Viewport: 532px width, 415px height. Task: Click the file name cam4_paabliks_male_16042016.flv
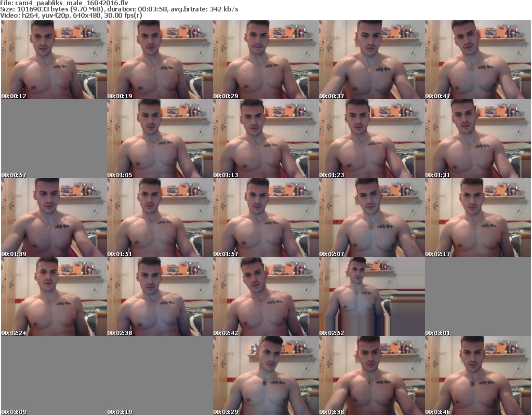point(72,3)
